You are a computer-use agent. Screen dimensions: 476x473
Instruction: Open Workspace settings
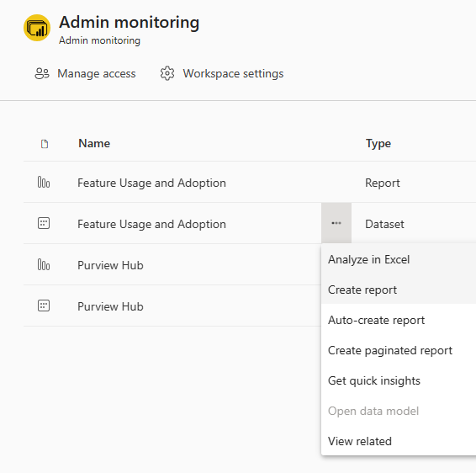(x=222, y=73)
